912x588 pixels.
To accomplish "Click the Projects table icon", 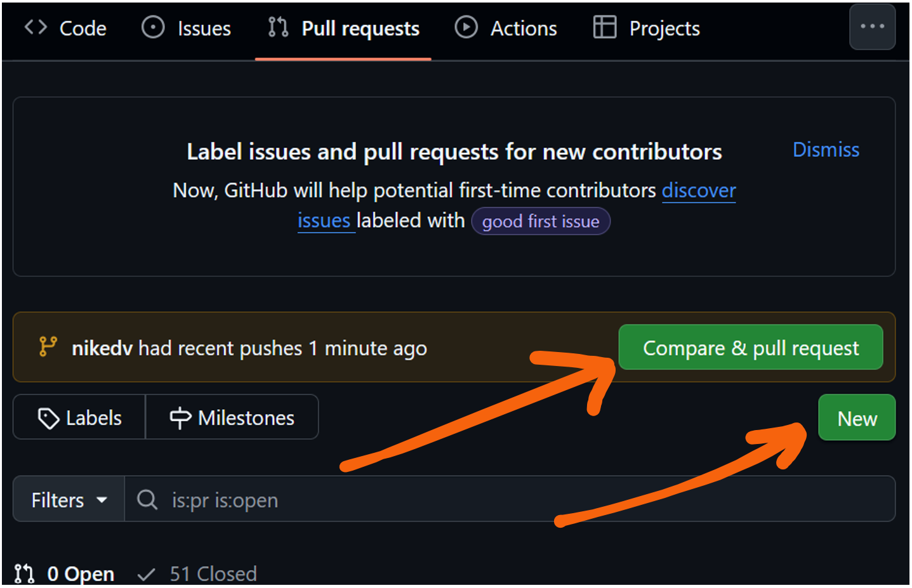I will tap(604, 27).
